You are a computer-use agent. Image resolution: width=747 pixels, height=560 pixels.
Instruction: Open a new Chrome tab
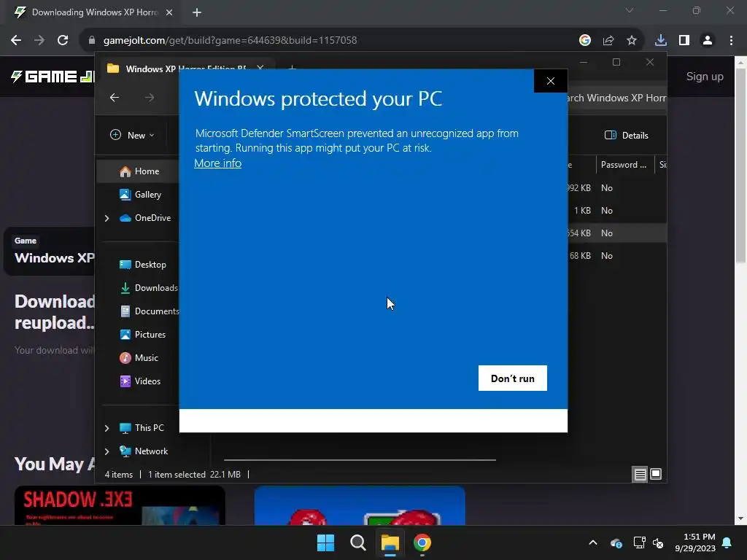(x=197, y=12)
